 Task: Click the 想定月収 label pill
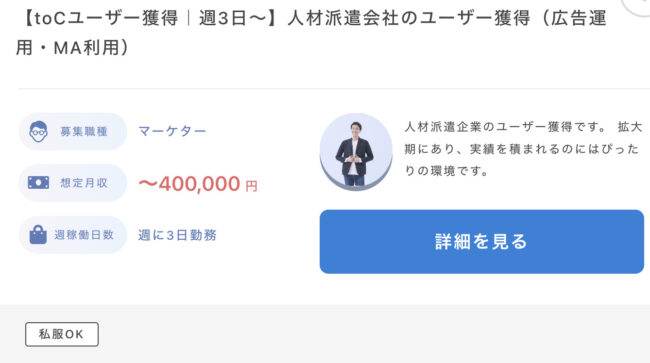click(x=73, y=183)
